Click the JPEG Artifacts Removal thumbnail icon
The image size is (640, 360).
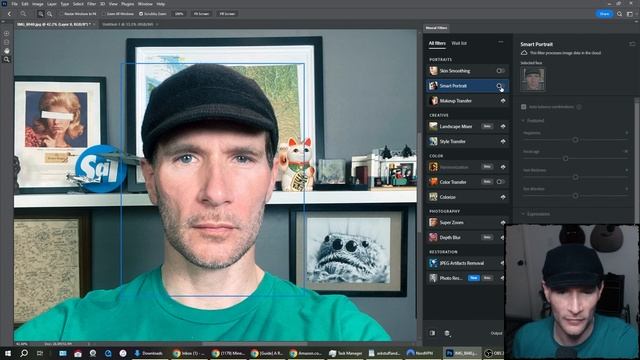[433, 263]
